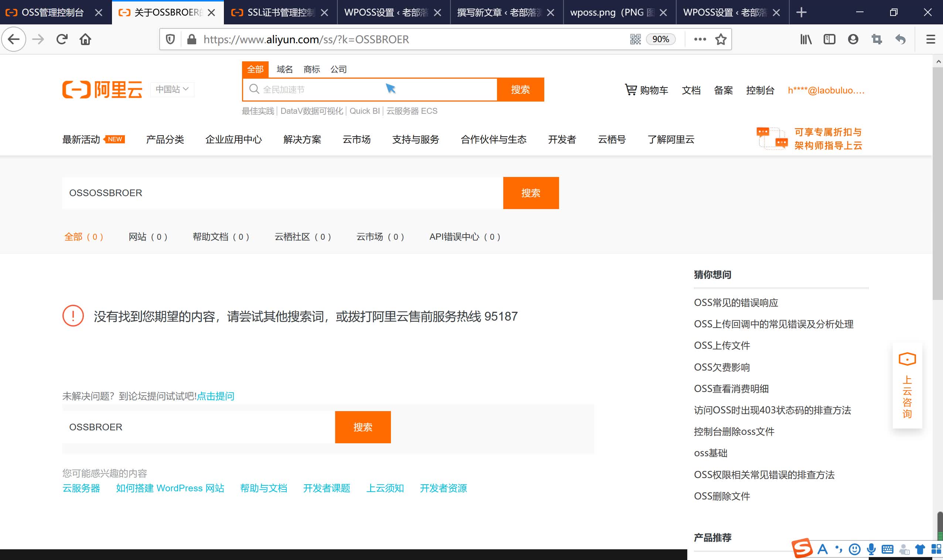Click the undo arrow toolbar icon
Image resolution: width=943 pixels, height=560 pixels.
point(901,39)
